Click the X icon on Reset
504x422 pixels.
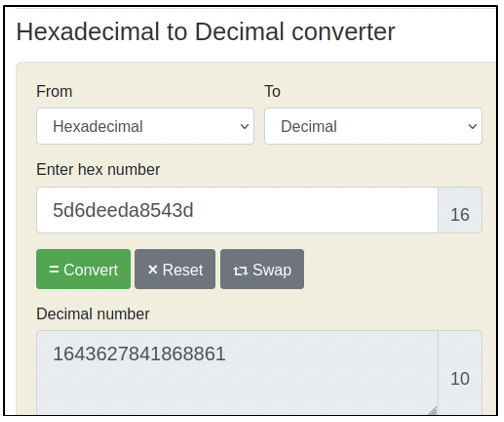point(153,269)
